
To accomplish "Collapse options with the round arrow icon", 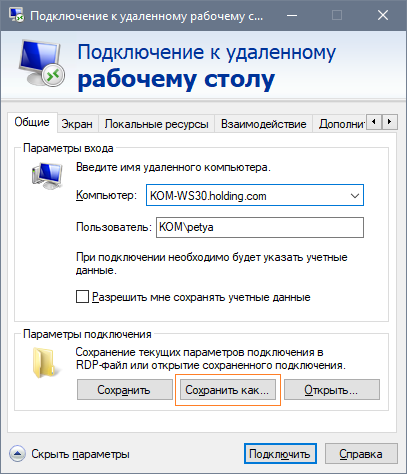I will pyautogui.click(x=17, y=454).
